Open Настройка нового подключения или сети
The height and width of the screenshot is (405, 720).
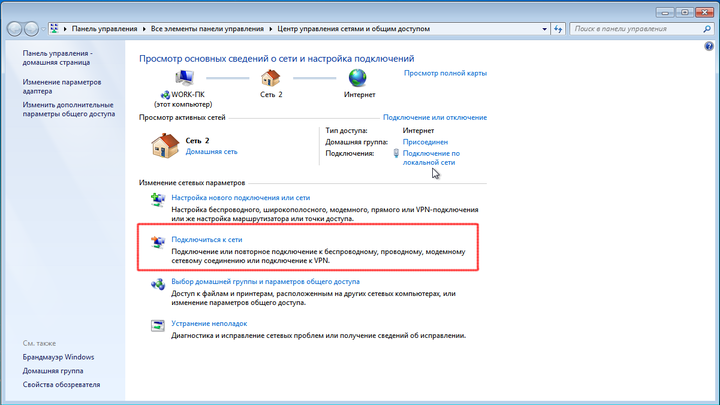(241, 197)
